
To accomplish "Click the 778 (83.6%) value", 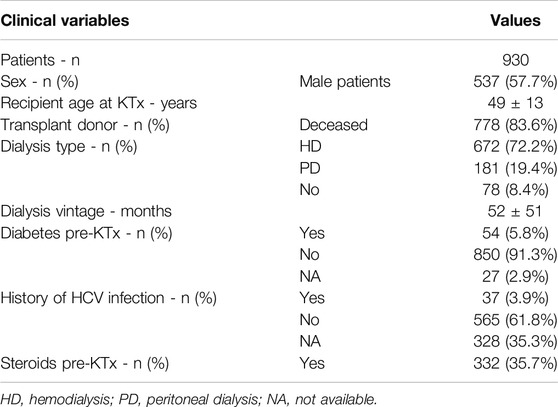I will [x=515, y=125].
